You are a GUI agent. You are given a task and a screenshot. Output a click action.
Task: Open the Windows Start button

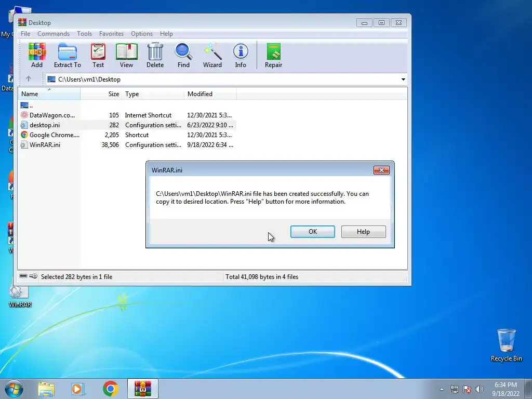[x=14, y=389]
